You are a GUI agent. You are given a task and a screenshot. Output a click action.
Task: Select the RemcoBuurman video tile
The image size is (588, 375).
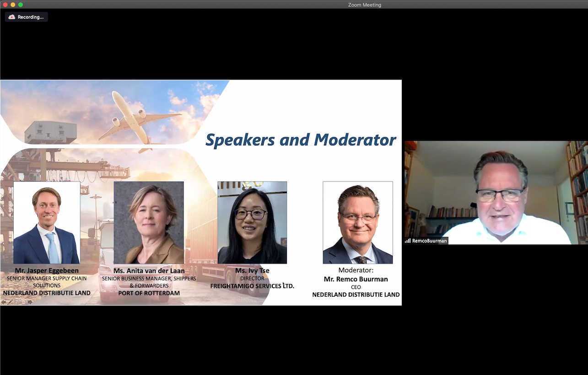coord(496,192)
